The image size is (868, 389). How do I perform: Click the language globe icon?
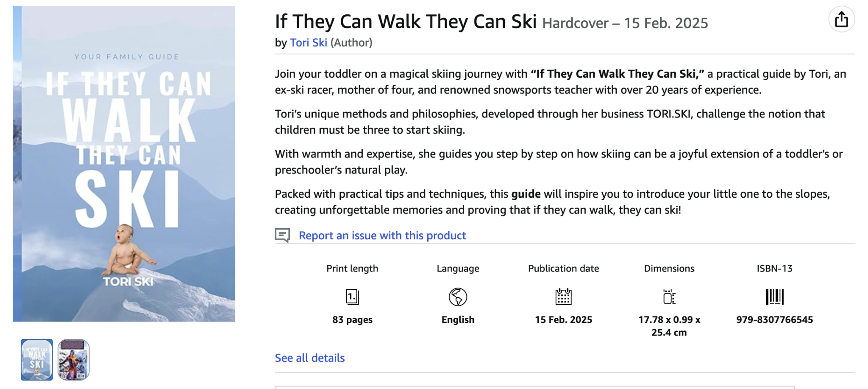point(458,297)
